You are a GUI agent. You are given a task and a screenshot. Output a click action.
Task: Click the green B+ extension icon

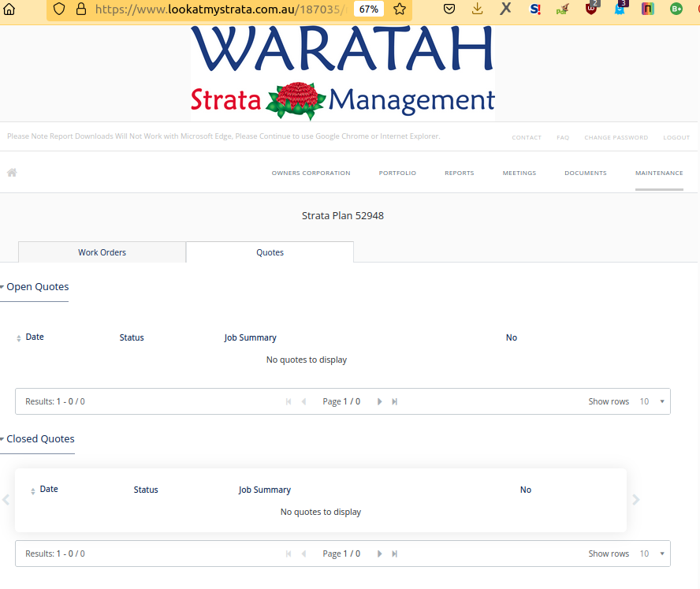click(x=676, y=9)
